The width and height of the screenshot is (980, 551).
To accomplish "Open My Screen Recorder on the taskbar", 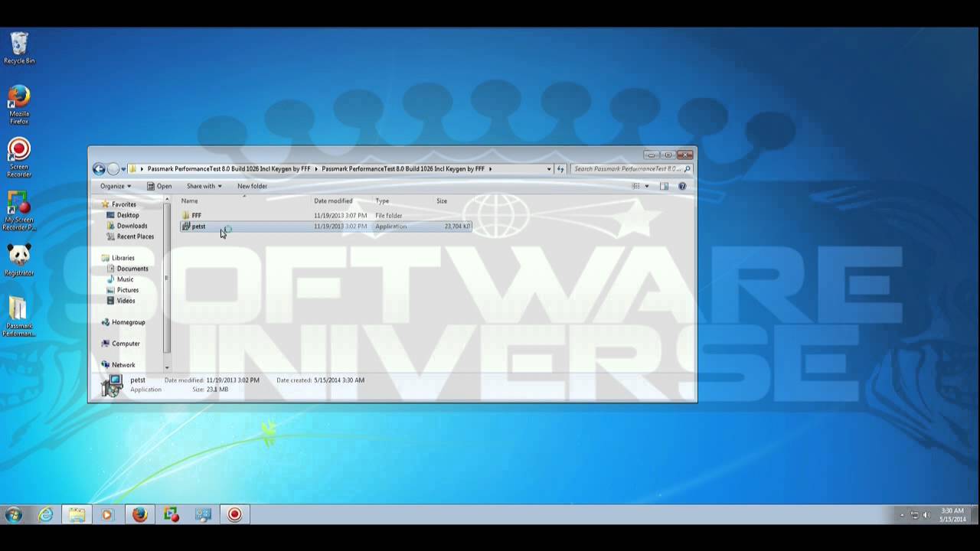I will click(171, 515).
